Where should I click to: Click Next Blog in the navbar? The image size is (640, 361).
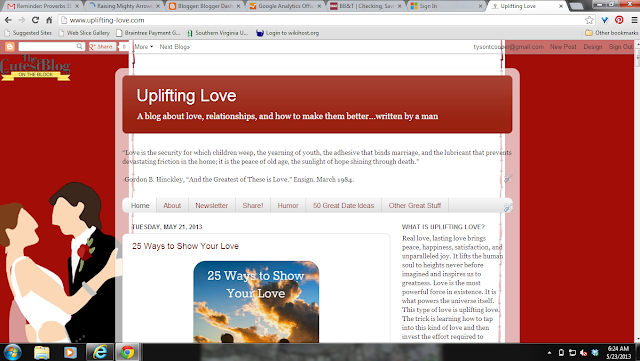(x=175, y=47)
